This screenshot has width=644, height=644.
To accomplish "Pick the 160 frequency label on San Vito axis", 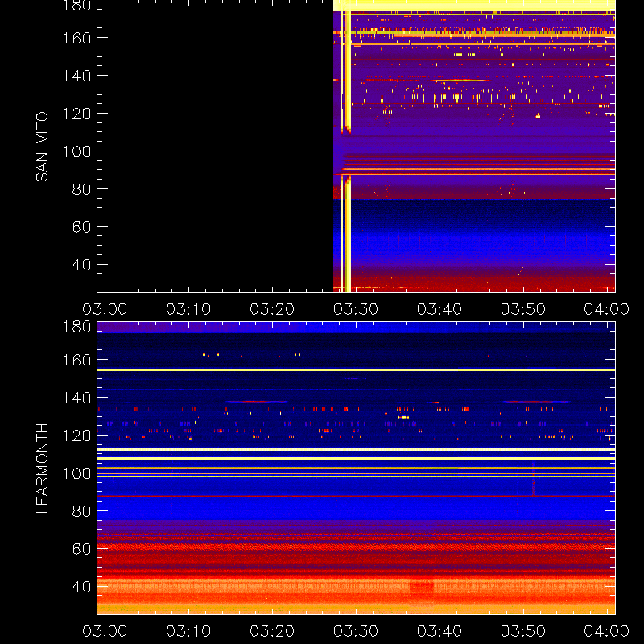I will coord(76,38).
